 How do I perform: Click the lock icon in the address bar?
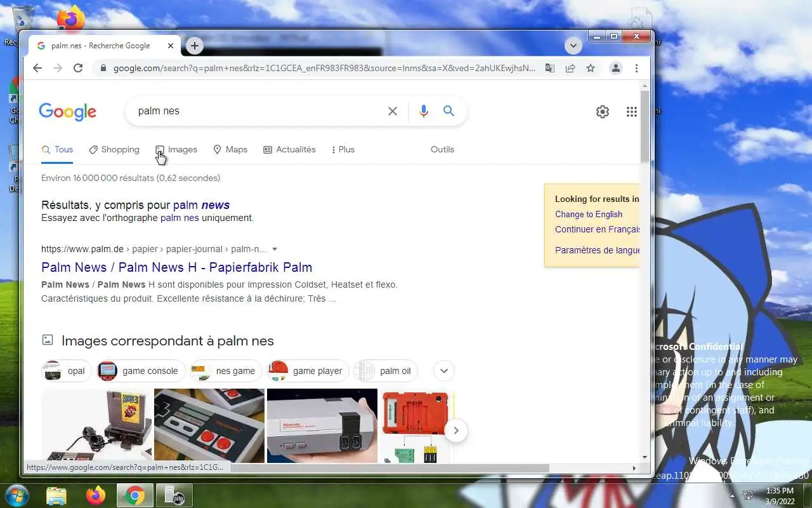click(x=103, y=68)
